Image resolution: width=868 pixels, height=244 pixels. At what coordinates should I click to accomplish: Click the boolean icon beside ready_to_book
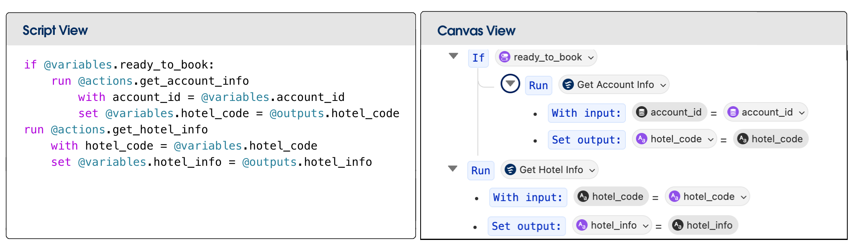505,57
